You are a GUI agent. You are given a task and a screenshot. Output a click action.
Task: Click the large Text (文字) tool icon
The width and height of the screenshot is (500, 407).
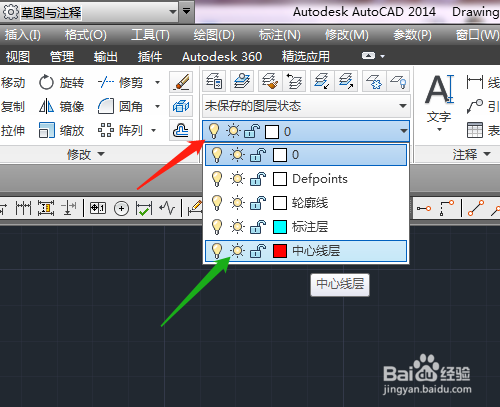coord(439,89)
